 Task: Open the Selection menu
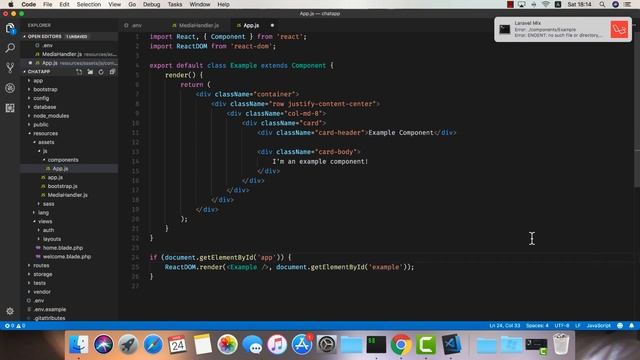click(x=89, y=4)
